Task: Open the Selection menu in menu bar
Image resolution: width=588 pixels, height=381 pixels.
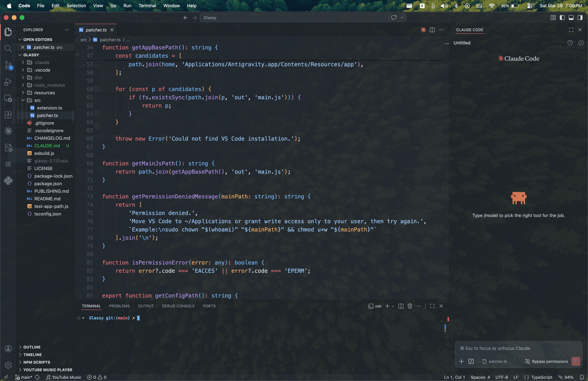Action: coord(76,6)
